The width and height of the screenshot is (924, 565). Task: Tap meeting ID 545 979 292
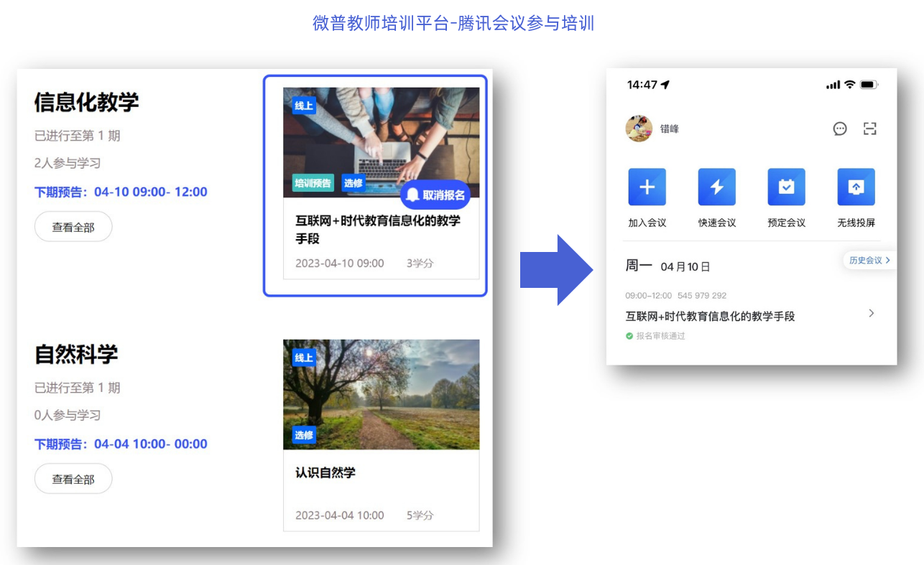click(702, 295)
